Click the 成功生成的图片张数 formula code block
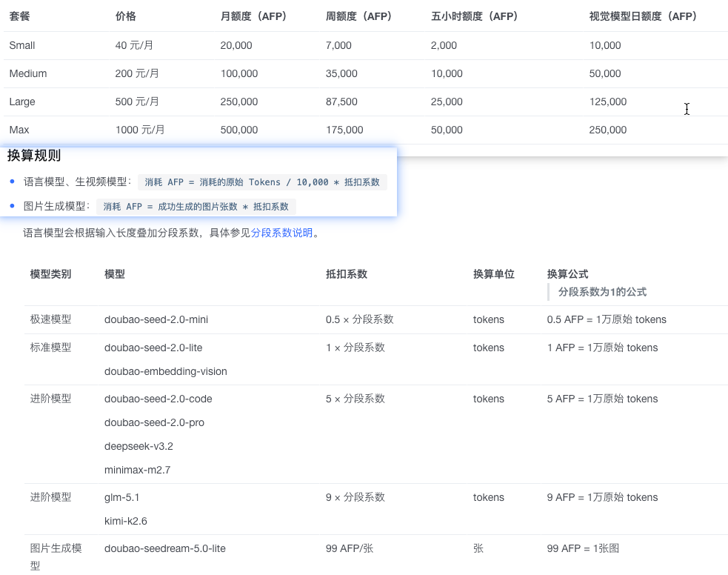The width and height of the screenshot is (728, 575). point(196,207)
